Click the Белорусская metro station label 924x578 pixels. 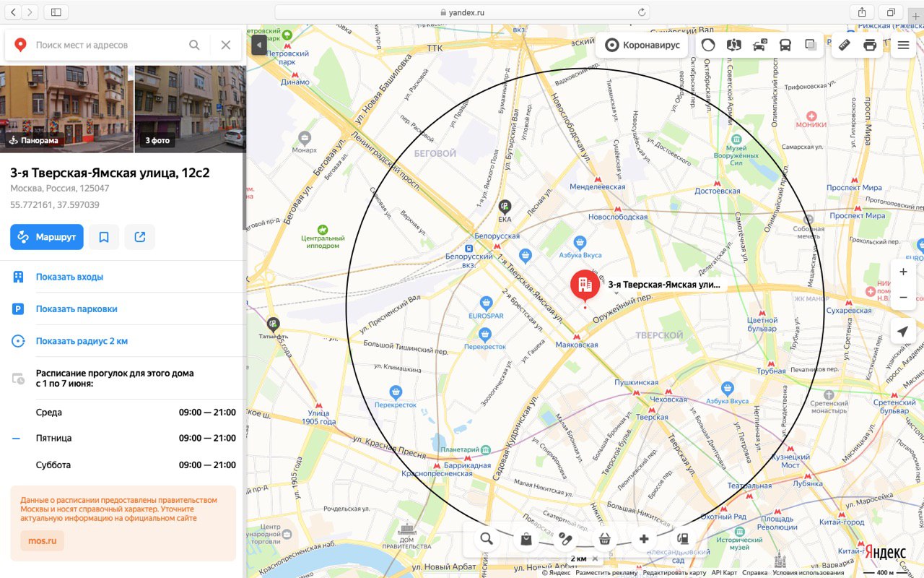coord(497,236)
